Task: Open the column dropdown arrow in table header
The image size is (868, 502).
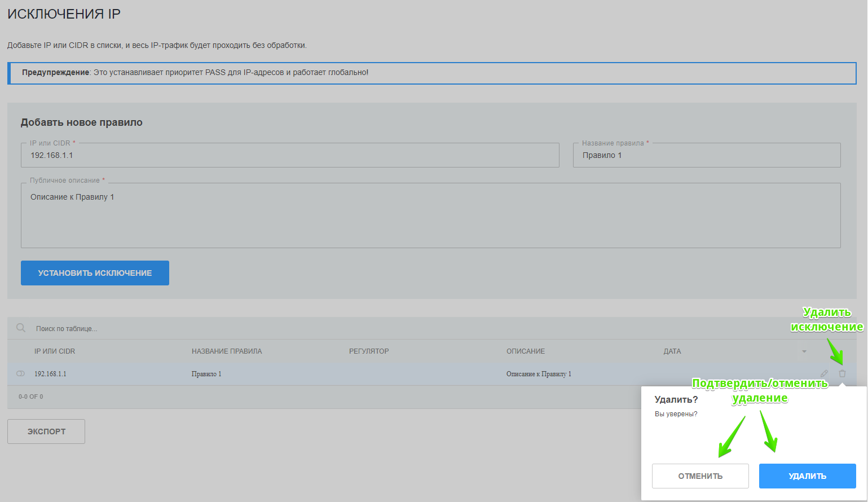Action: (804, 351)
